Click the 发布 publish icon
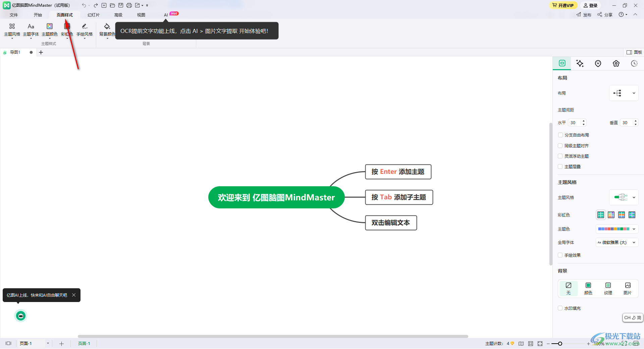The height and width of the screenshot is (349, 644). click(x=584, y=15)
